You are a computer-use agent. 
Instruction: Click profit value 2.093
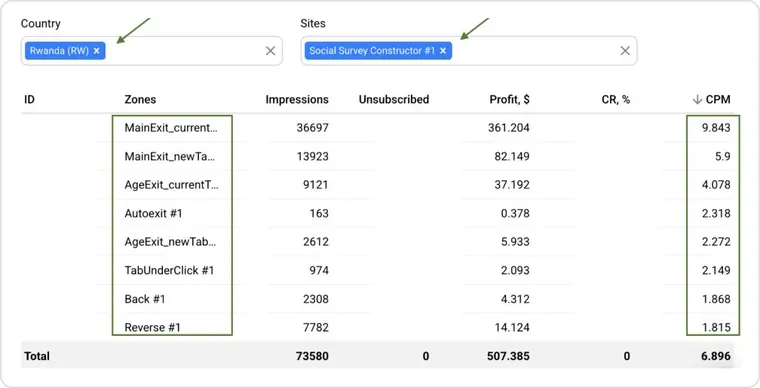tap(515, 270)
